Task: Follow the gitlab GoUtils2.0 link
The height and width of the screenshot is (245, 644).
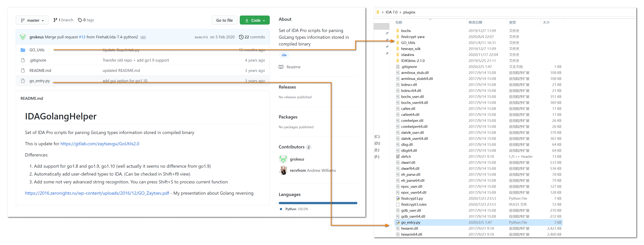Action: click(100, 144)
